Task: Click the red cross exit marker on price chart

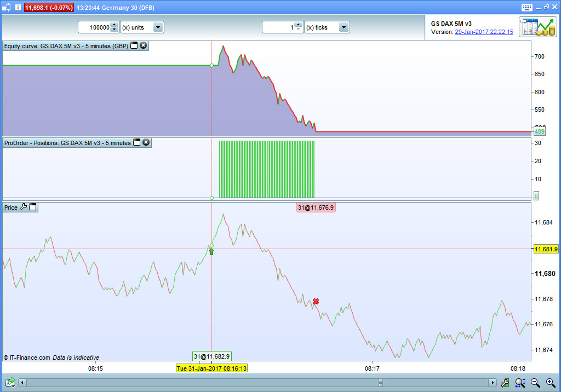Action: click(x=316, y=302)
